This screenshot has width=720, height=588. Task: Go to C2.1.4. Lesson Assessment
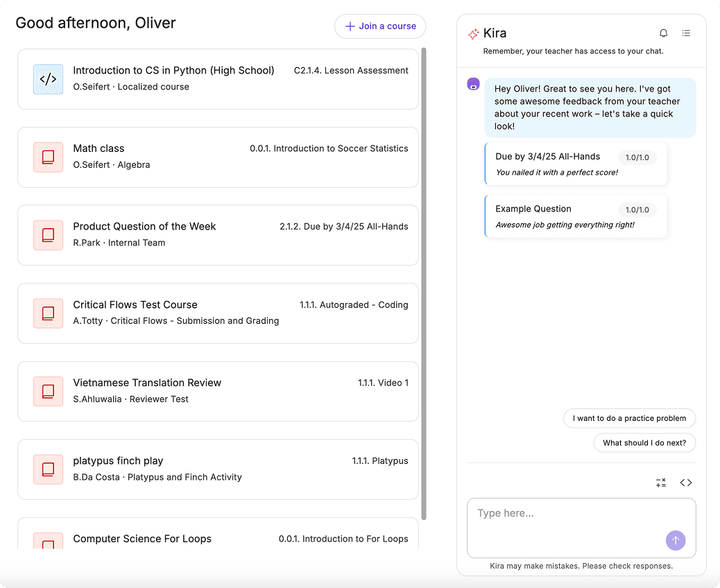pos(351,71)
